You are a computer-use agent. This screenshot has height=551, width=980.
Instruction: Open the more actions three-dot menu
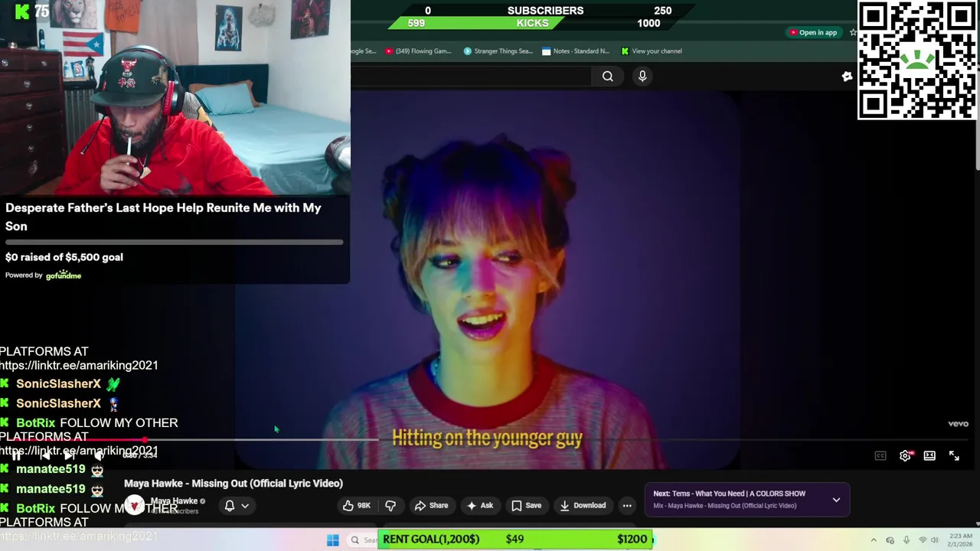627,505
